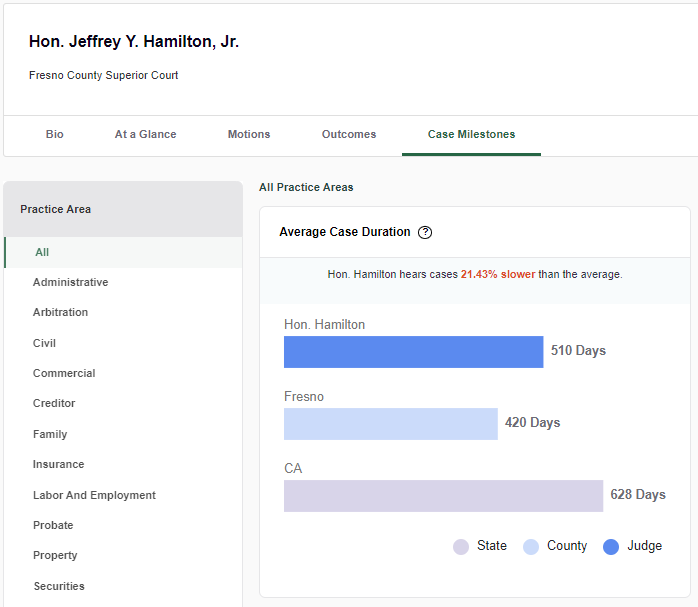This screenshot has width=698, height=607.
Task: Click the CA 628 Days bar
Action: coord(443,496)
